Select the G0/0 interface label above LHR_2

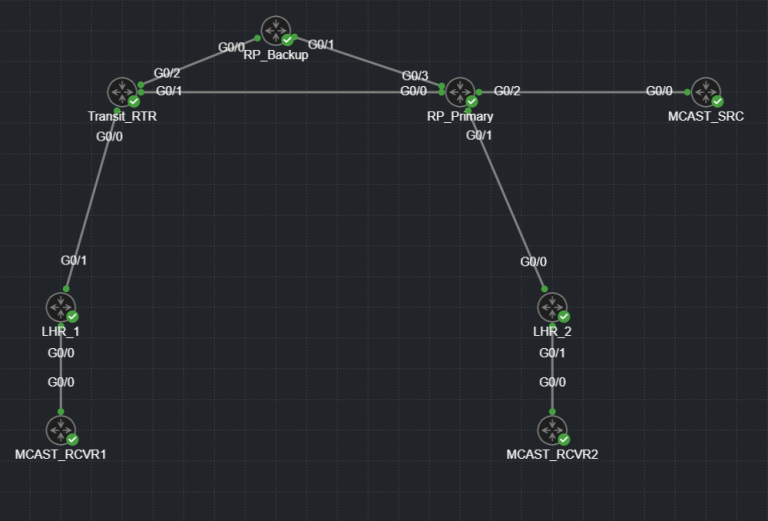(x=533, y=262)
